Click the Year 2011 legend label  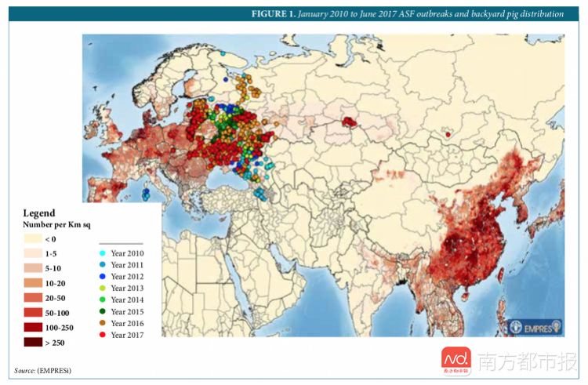click(127, 265)
